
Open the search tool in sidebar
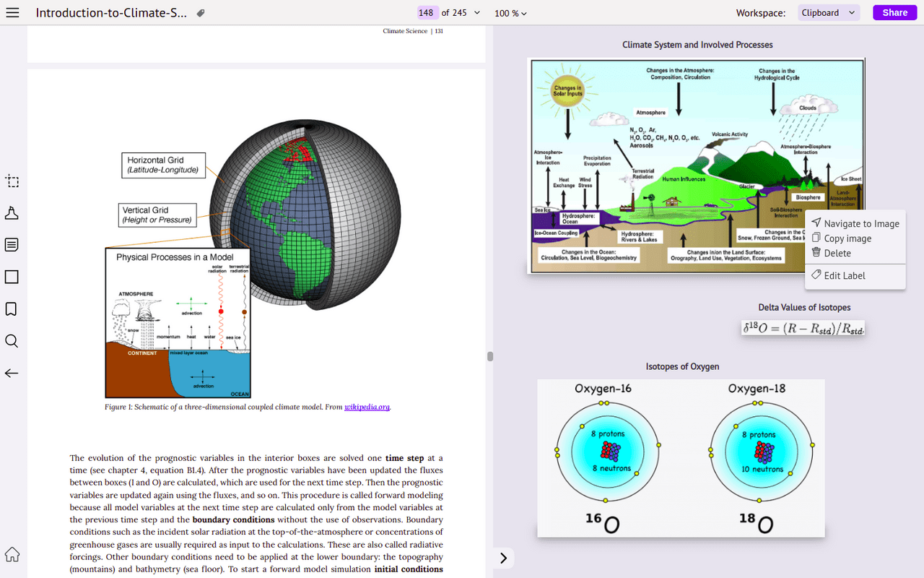point(12,341)
